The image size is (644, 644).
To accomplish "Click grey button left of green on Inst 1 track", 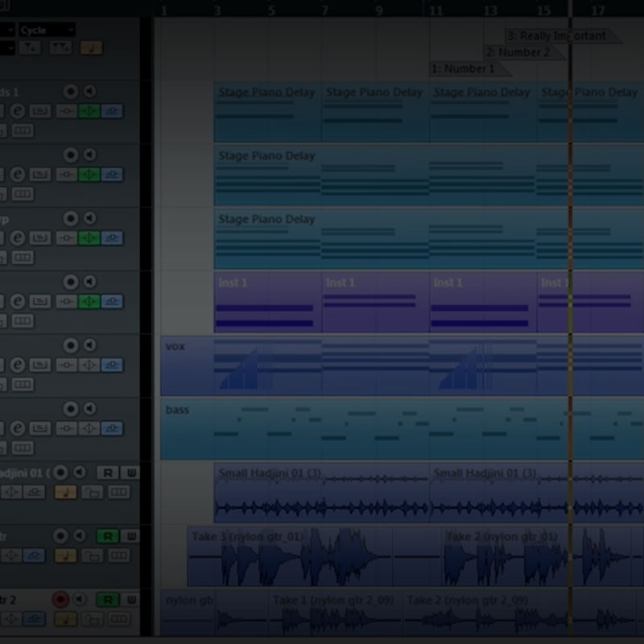I will 66,301.
